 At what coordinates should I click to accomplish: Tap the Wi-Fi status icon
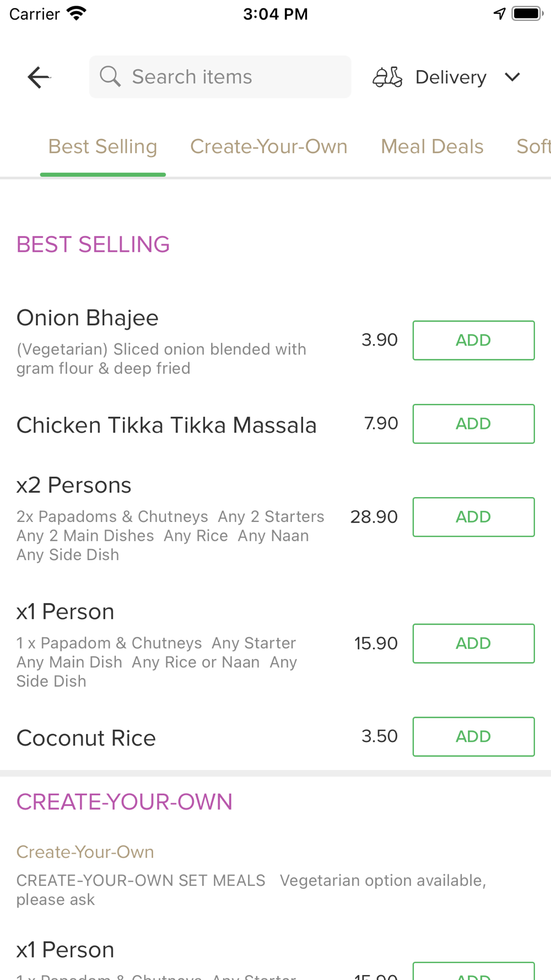pyautogui.click(x=77, y=13)
